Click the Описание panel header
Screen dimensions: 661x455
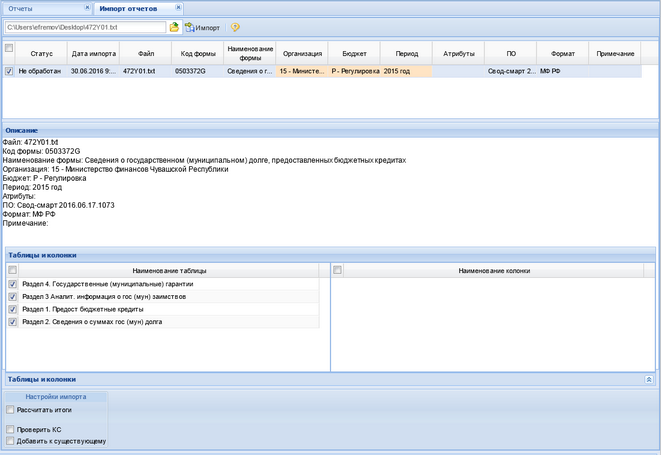330,131
